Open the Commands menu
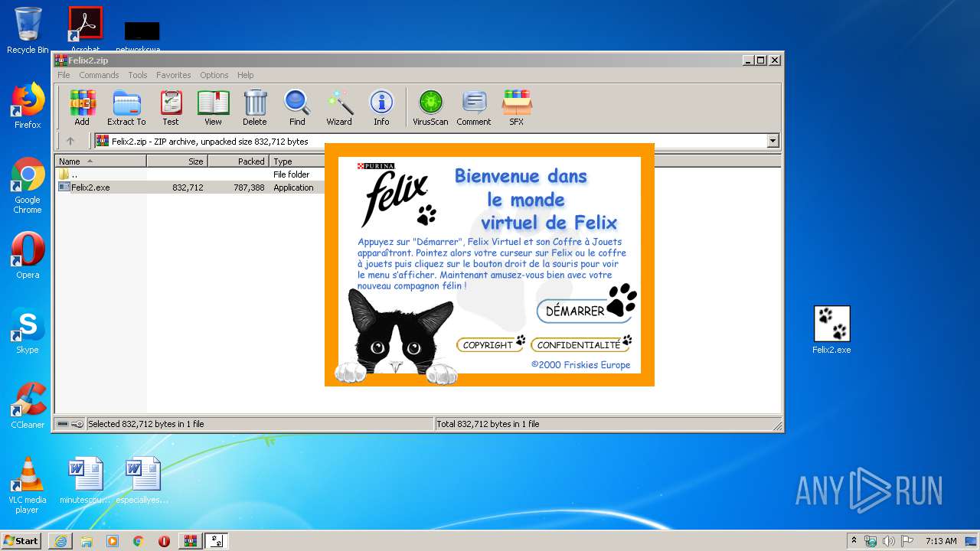The height and width of the screenshot is (551, 980). pyautogui.click(x=99, y=75)
